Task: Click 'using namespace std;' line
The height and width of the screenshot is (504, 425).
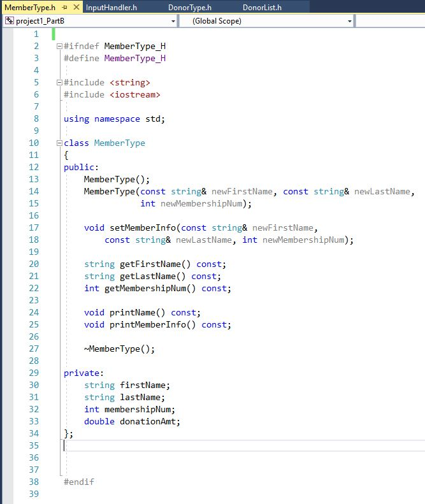Action: coord(114,119)
